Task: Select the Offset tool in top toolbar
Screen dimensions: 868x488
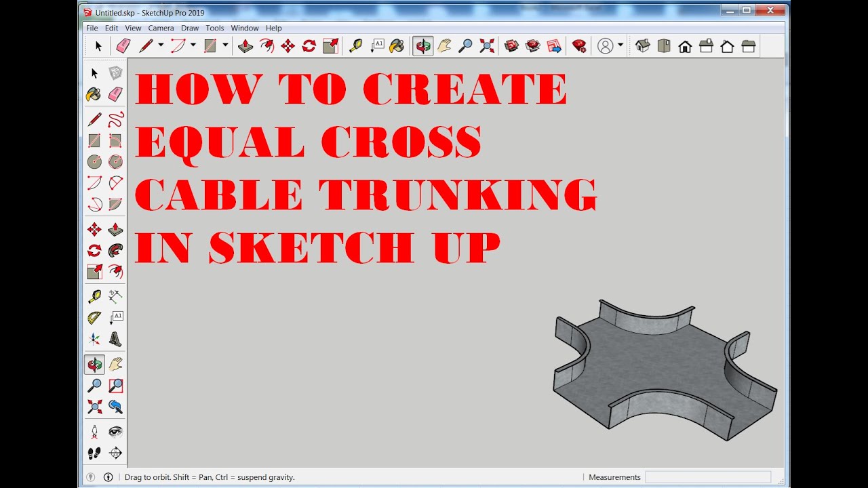Action: click(x=267, y=46)
